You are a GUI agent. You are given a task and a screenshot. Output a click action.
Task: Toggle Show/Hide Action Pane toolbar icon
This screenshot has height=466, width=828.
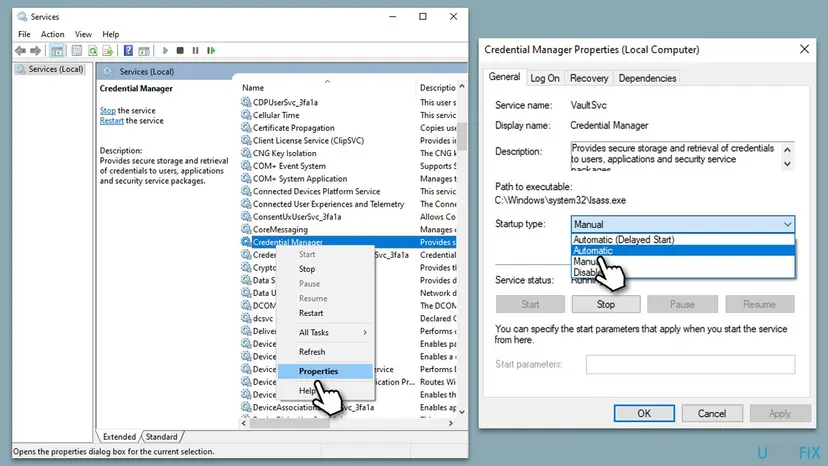(x=144, y=51)
